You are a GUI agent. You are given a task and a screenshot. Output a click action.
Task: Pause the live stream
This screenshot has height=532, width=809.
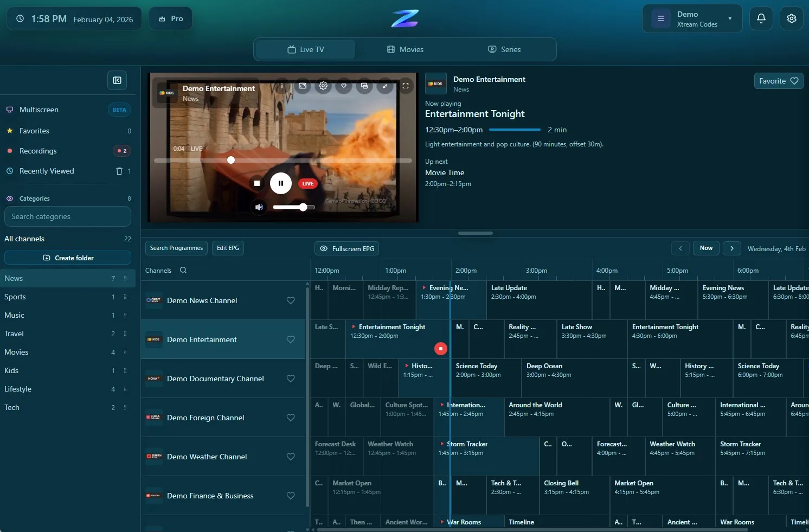(281, 183)
